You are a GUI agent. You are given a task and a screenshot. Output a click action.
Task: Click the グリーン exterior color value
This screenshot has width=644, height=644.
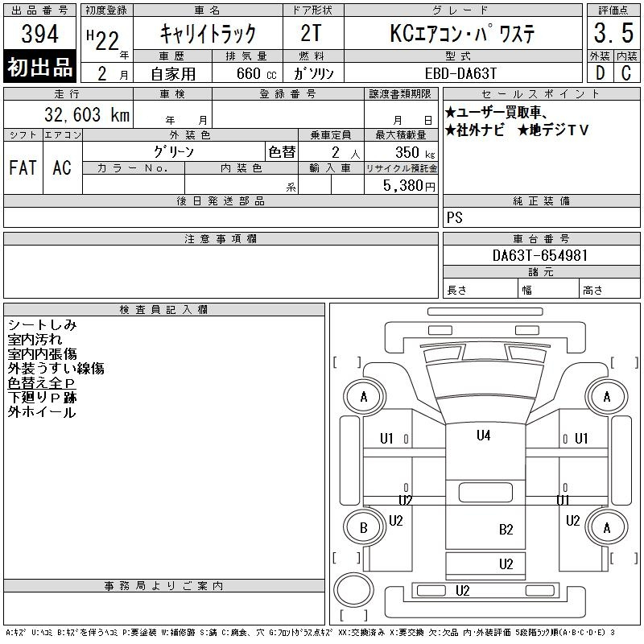pos(173,151)
